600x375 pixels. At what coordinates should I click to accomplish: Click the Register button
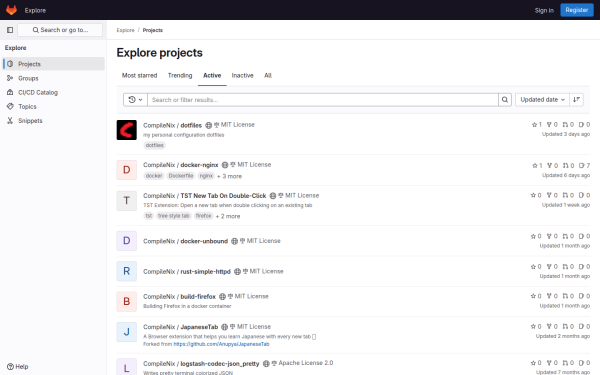tap(577, 10)
